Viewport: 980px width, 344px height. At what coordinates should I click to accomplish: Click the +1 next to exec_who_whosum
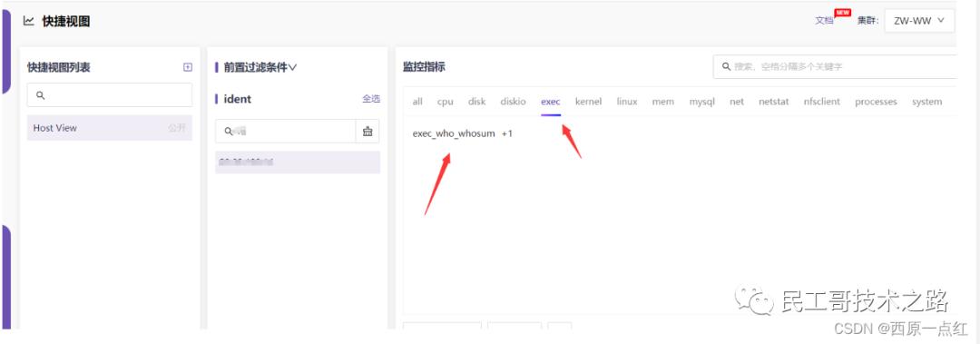coord(507,133)
